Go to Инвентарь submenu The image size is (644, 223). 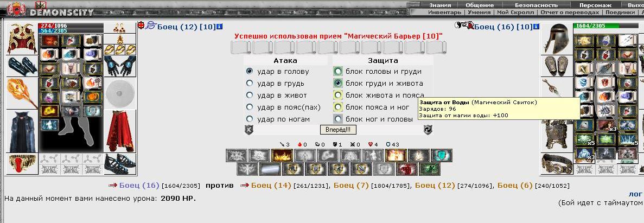click(x=444, y=12)
